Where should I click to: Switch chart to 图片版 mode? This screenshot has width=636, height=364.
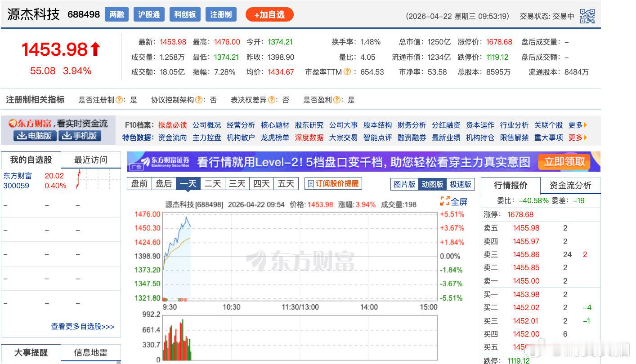coord(404,184)
